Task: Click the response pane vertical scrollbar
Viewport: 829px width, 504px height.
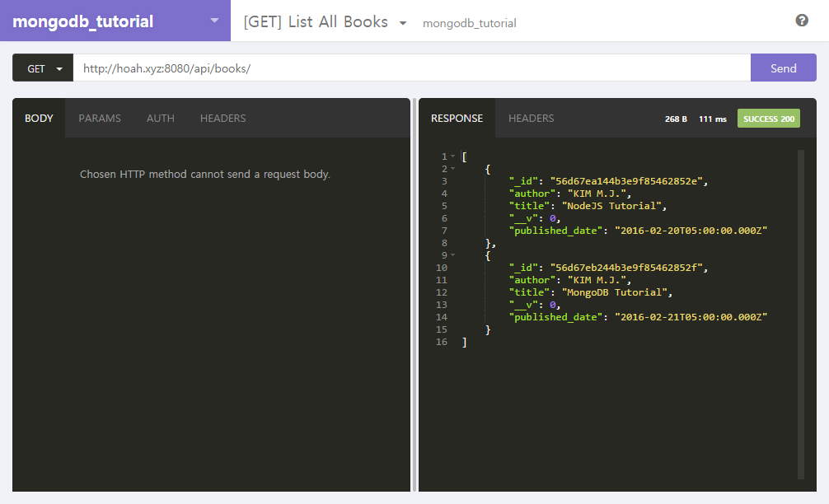Action: pyautogui.click(x=800, y=313)
